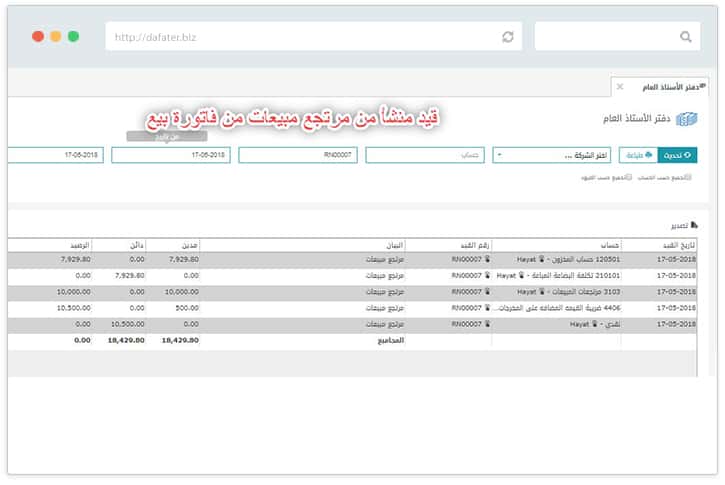Click the export (تصدير) file icon
725x485 pixels.
click(x=694, y=225)
